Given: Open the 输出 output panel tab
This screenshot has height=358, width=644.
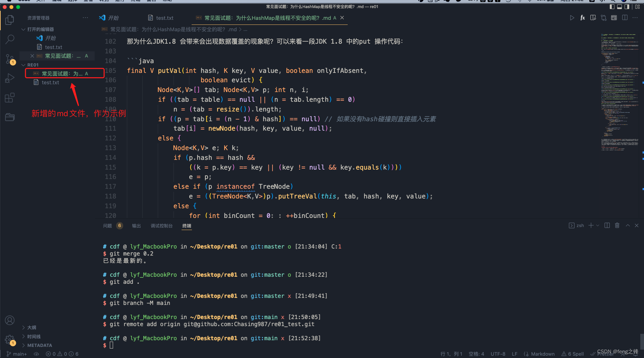Looking at the screenshot, I should click(136, 226).
